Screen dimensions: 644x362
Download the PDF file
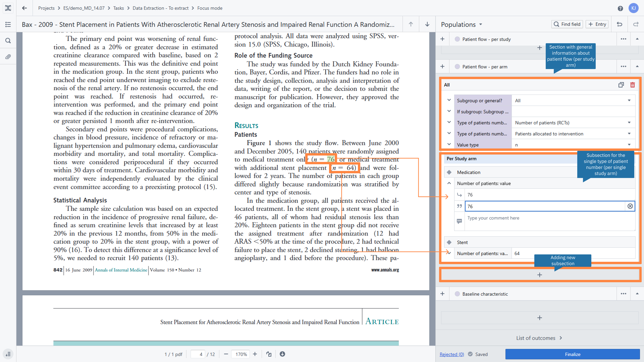pos(282,354)
